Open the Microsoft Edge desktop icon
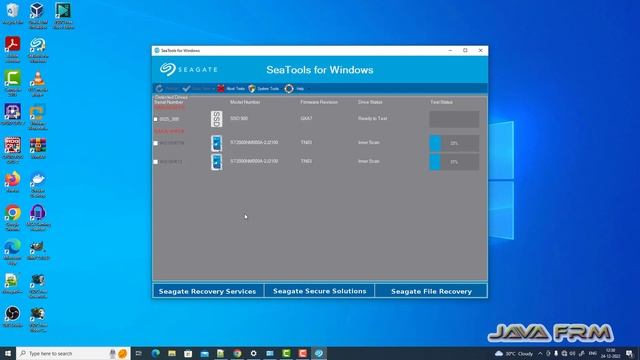Screen dimensions: 640x360 [x=13, y=252]
